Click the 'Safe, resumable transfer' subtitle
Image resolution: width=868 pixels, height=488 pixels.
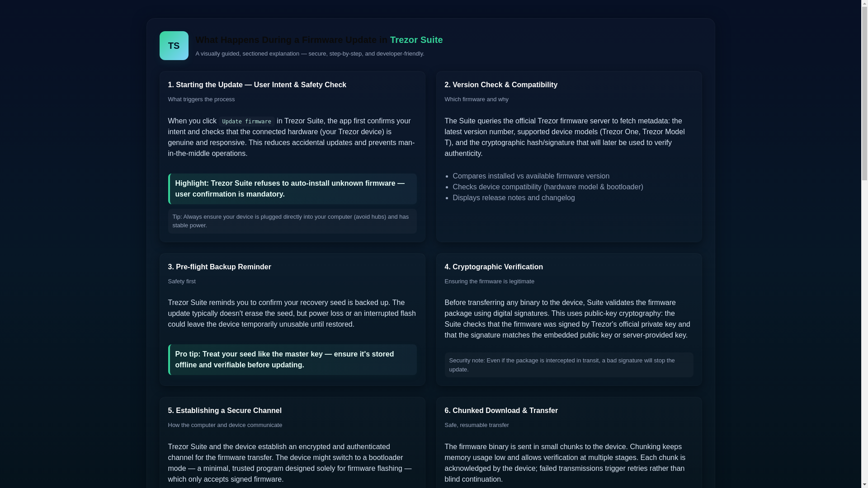tap(476, 425)
